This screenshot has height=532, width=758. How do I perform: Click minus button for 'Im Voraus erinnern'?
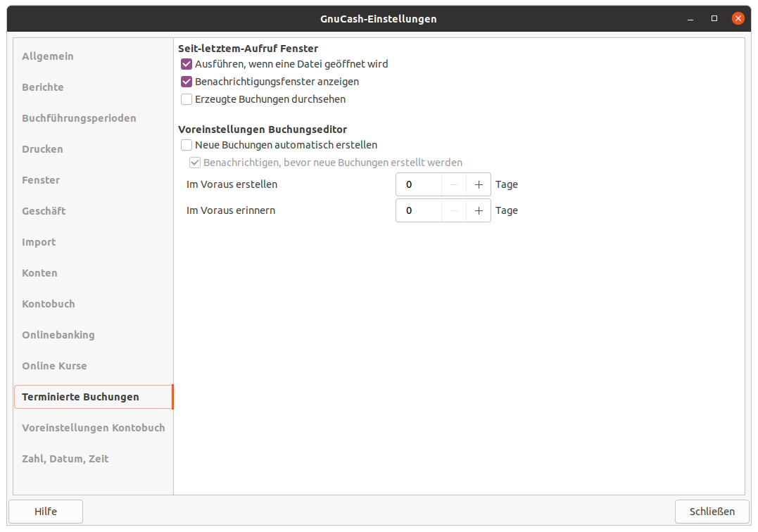(454, 210)
